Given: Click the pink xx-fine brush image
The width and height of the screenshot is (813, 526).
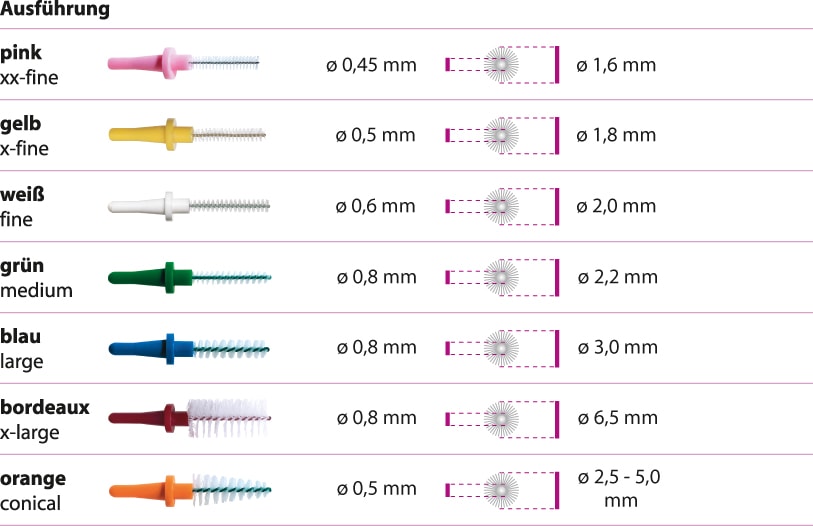Looking at the screenshot, I should [x=184, y=63].
